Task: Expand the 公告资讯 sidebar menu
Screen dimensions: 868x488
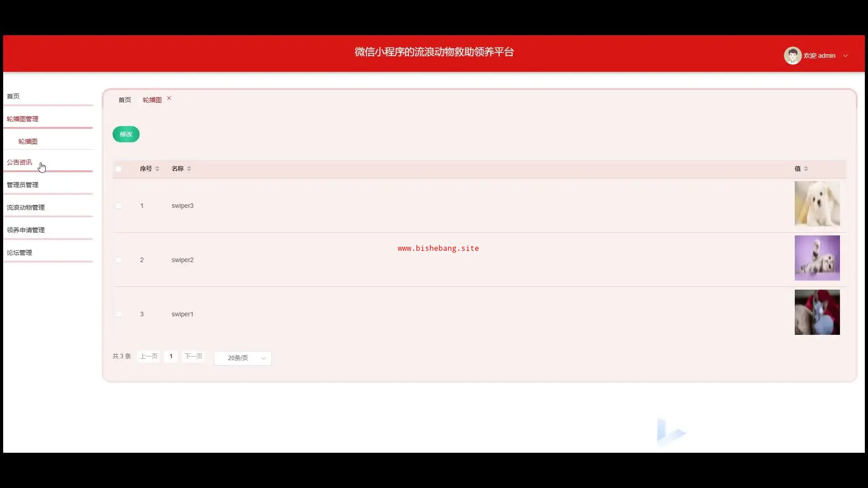Action: [x=19, y=162]
